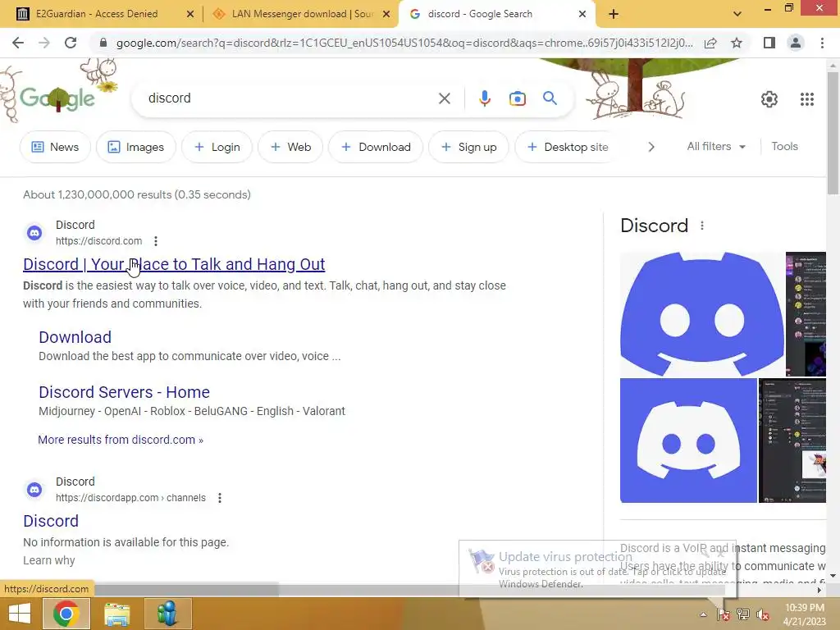This screenshot has height=630, width=840.
Task: Click the muted volume tray icon
Action: (x=762, y=614)
